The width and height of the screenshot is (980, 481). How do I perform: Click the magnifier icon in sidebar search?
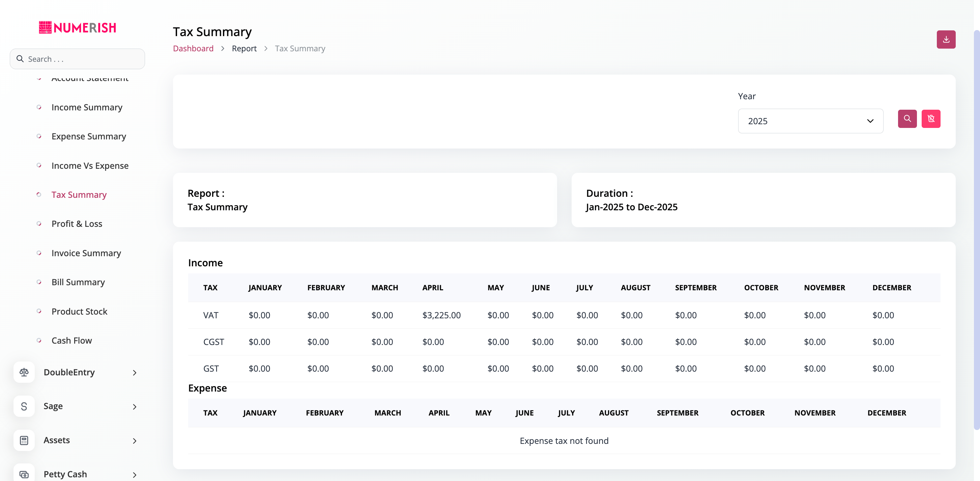20,59
